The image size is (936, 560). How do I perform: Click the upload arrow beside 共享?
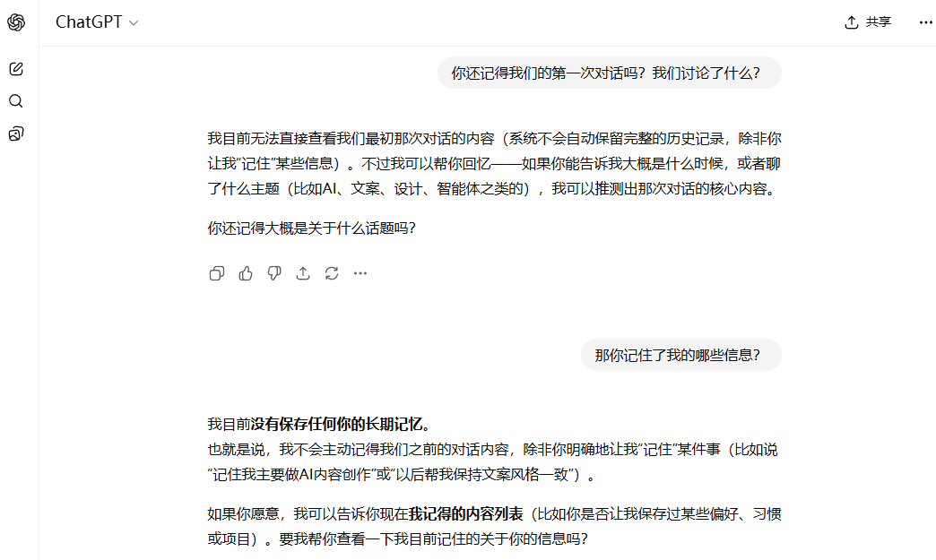coord(851,22)
